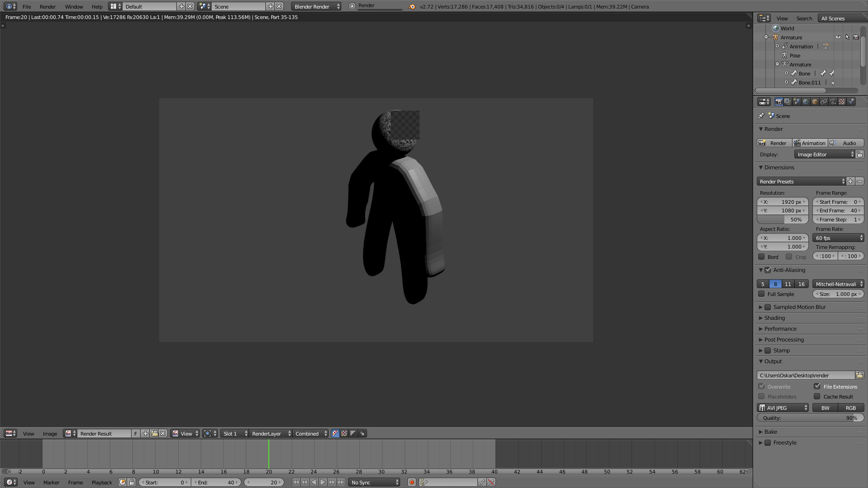Disable the Anti-Aliasing checkbox

coord(768,270)
